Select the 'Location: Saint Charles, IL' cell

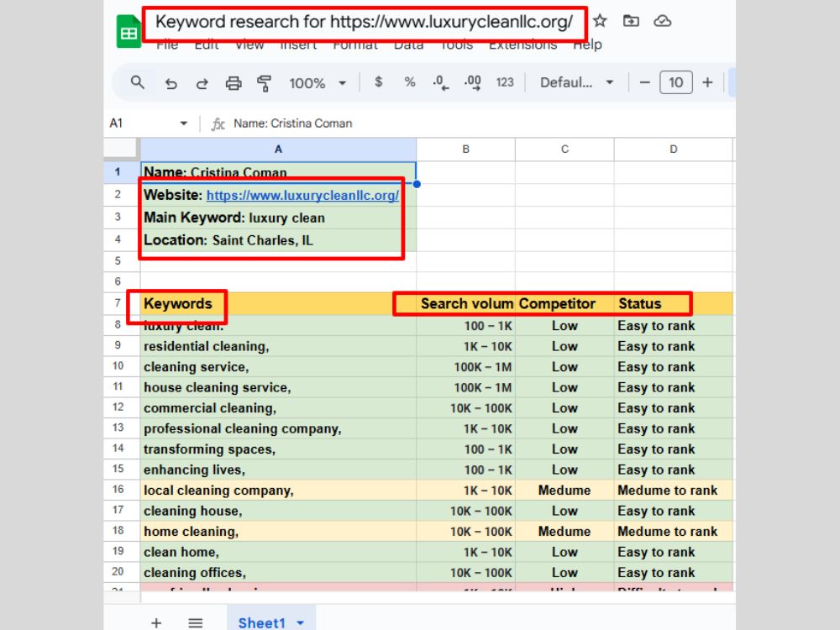[x=278, y=240]
